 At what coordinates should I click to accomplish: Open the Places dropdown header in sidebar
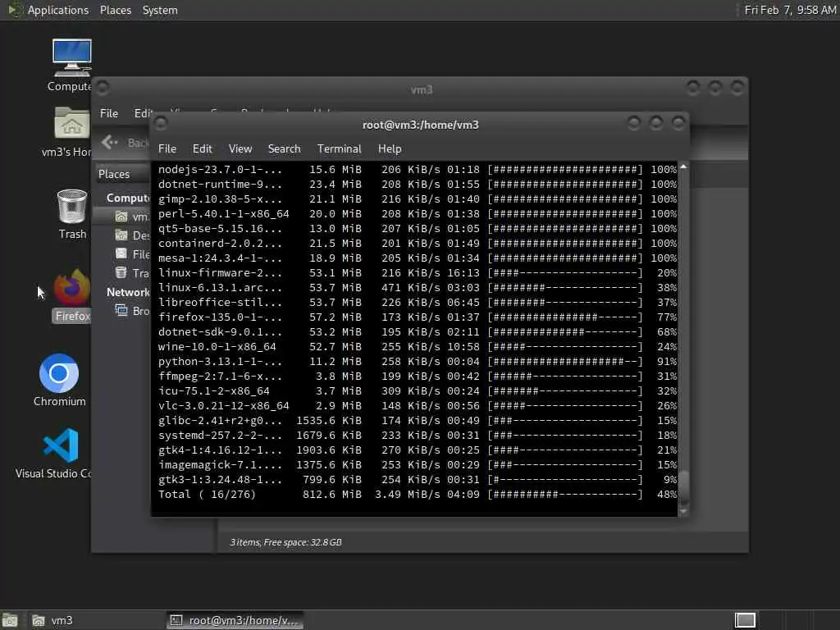[123, 174]
